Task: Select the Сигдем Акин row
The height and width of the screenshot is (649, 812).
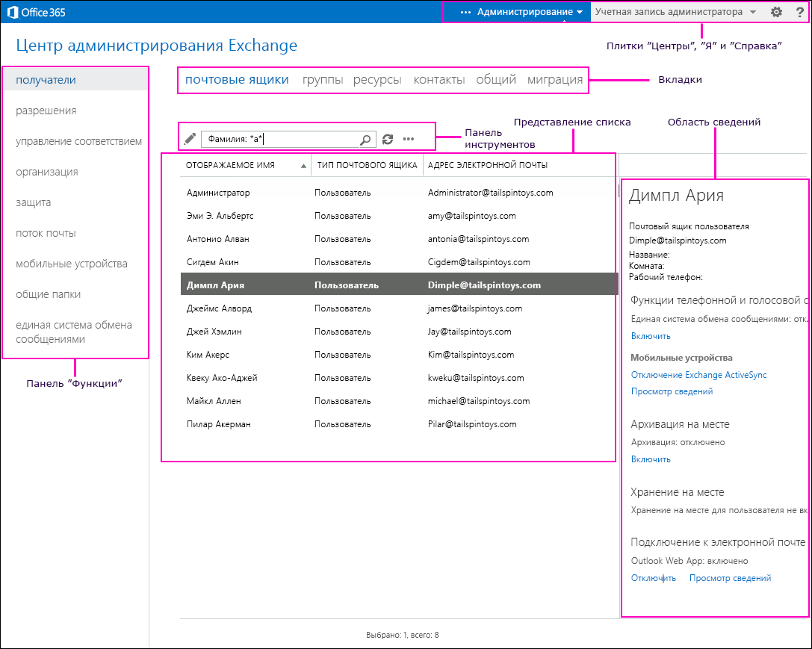Action: tap(399, 262)
